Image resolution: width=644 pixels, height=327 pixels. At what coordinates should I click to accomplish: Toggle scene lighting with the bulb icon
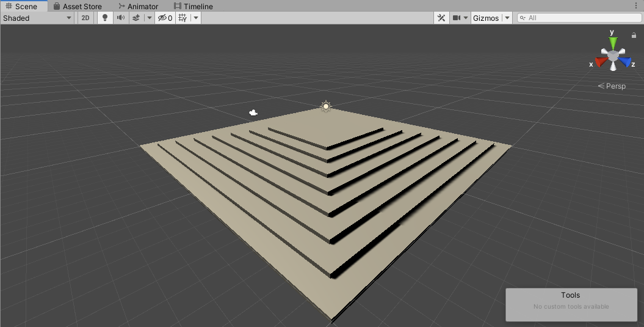105,18
